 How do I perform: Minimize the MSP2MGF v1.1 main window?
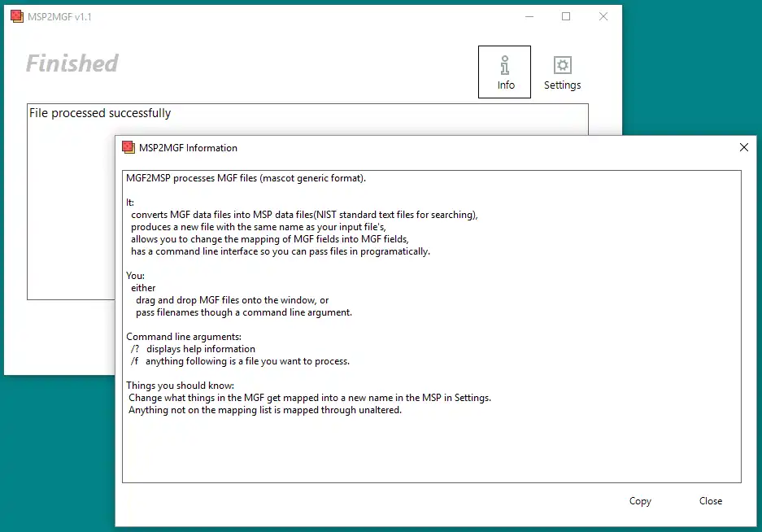coord(529,16)
